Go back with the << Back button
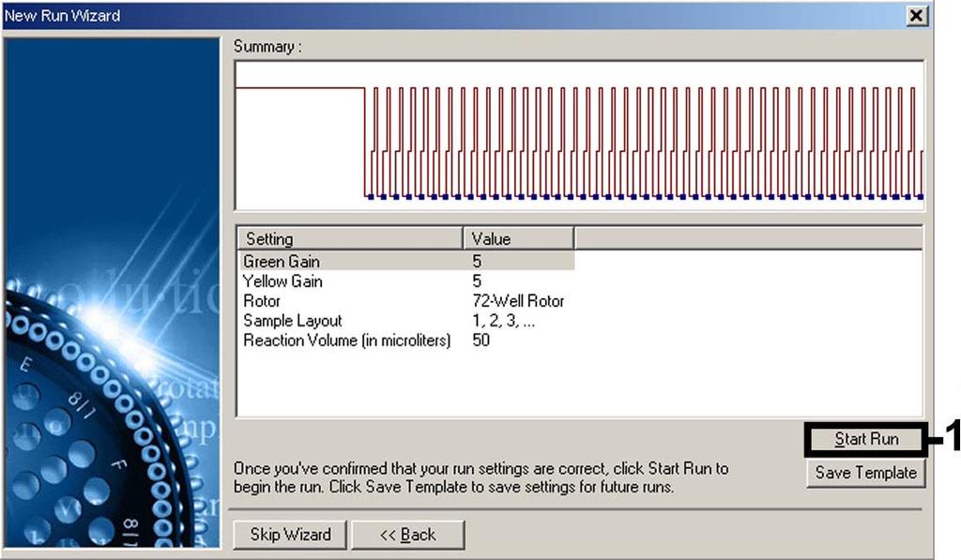Screen dimensions: 961x560 pyautogui.click(x=407, y=535)
